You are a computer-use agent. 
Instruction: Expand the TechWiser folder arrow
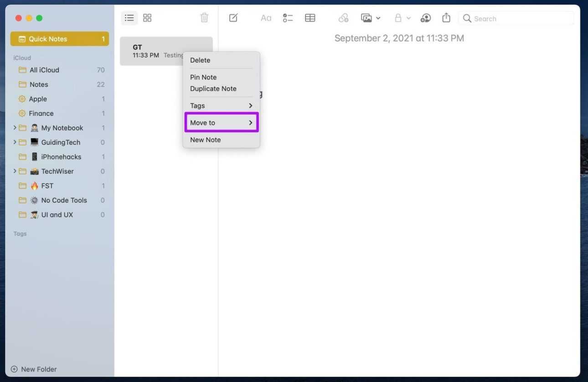[15, 171]
